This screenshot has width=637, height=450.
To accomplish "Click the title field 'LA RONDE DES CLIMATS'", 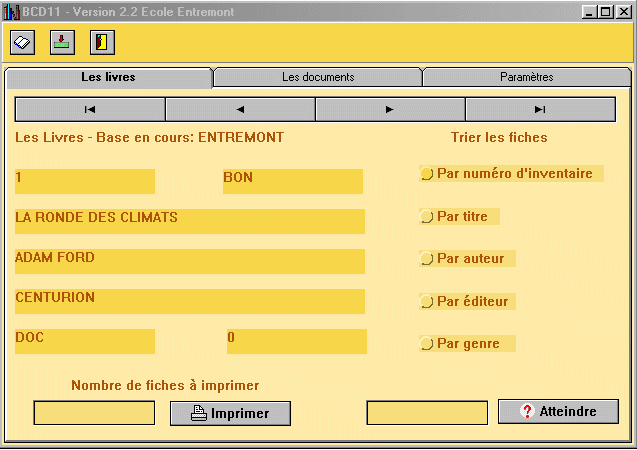I will click(189, 221).
